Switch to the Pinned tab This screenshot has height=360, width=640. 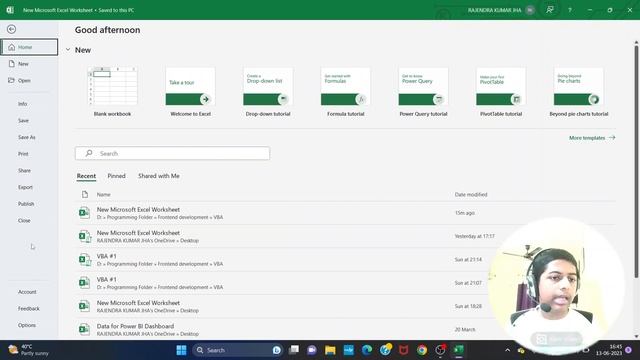[116, 176]
